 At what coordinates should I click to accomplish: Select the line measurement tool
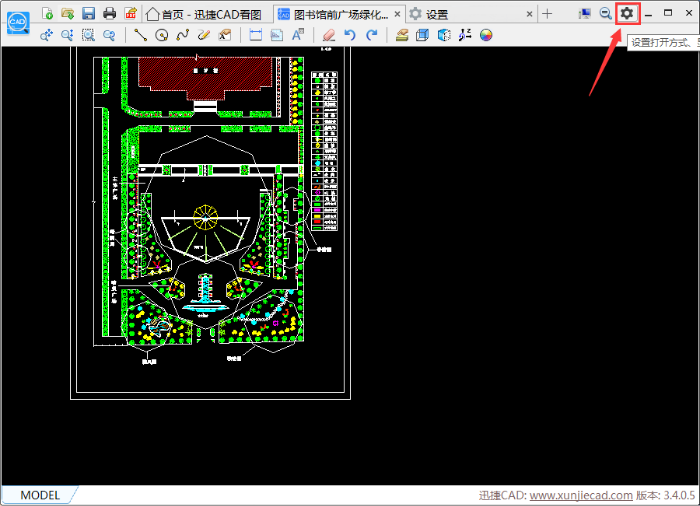140,35
